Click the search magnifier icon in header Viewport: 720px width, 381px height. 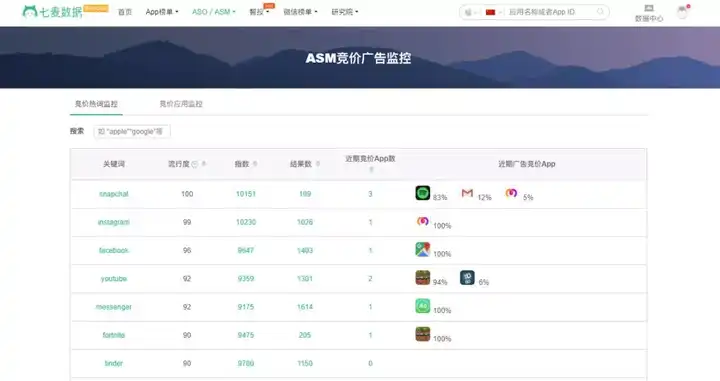(x=600, y=12)
